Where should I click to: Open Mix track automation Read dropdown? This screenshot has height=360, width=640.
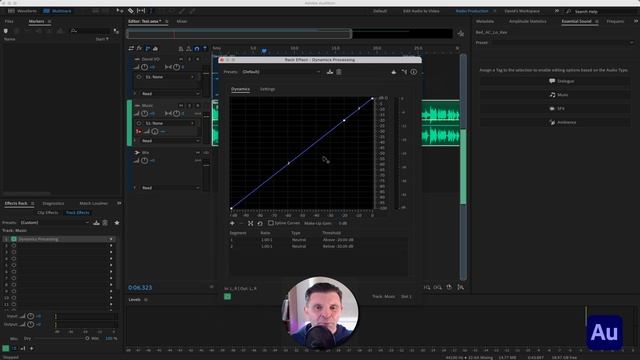[170, 188]
